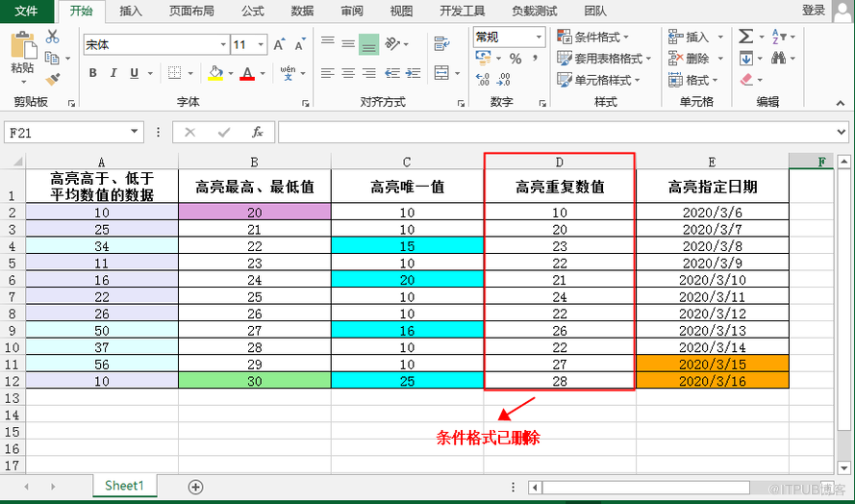This screenshot has height=504, width=855.
Task: Click the AutoSum sigma icon
Action: (x=746, y=37)
